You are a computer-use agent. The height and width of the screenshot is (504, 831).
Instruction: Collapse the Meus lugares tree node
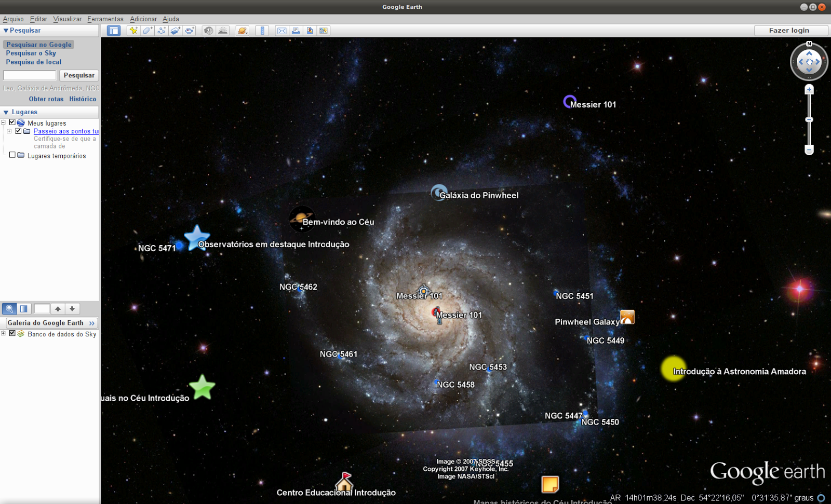click(3, 122)
